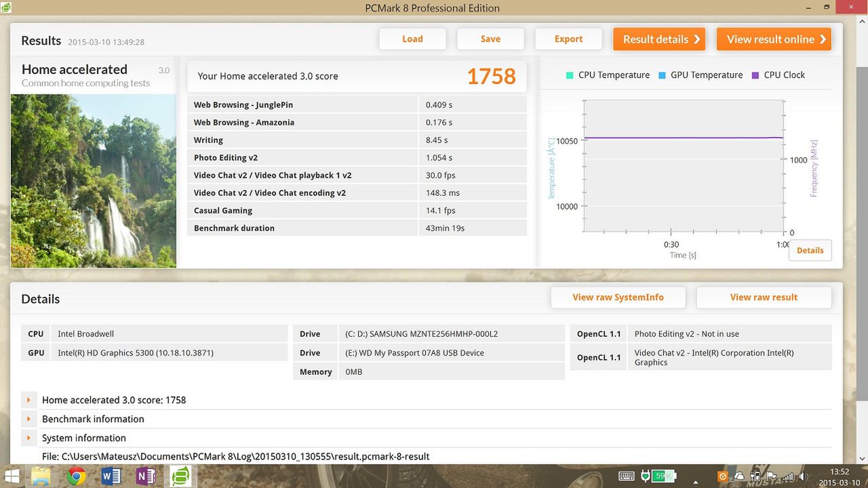Open the graph Details button
Screen dimensions: 868x488
point(810,250)
